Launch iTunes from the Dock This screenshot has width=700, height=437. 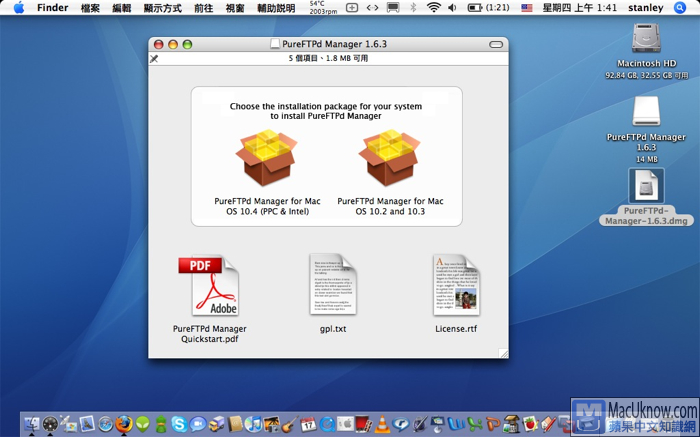tap(253, 425)
